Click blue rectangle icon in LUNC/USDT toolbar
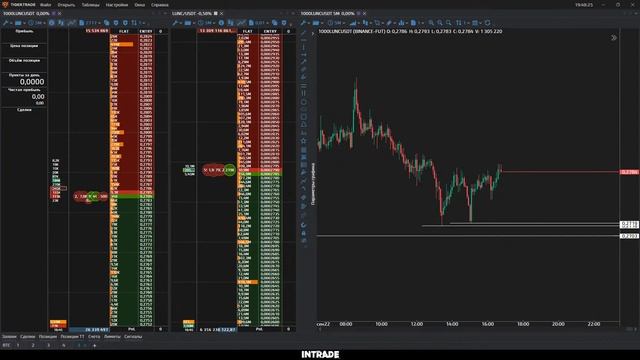Image resolution: width=640 pixels, height=360 pixels. pyautogui.click(x=187, y=23)
